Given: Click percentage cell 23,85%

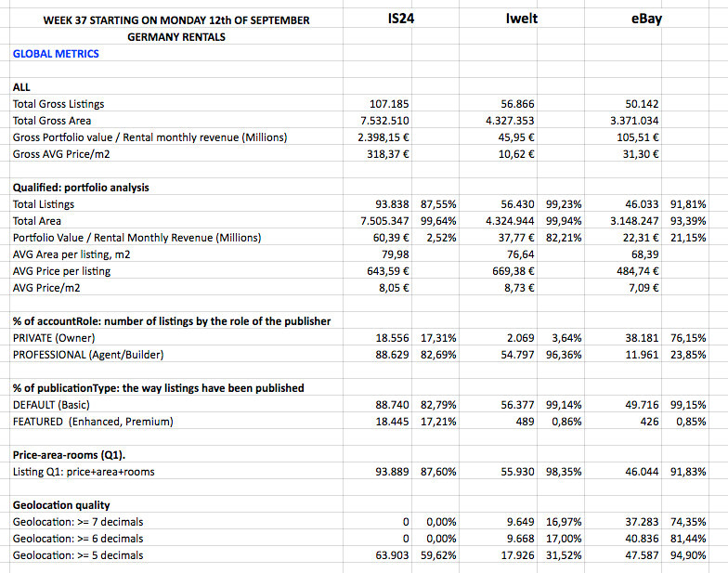Looking at the screenshot, I should (x=688, y=355).
